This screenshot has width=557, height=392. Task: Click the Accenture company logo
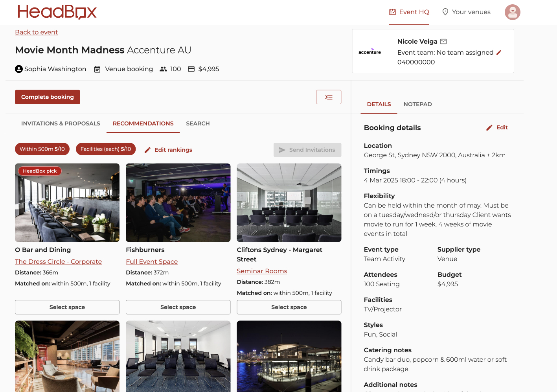tap(369, 52)
